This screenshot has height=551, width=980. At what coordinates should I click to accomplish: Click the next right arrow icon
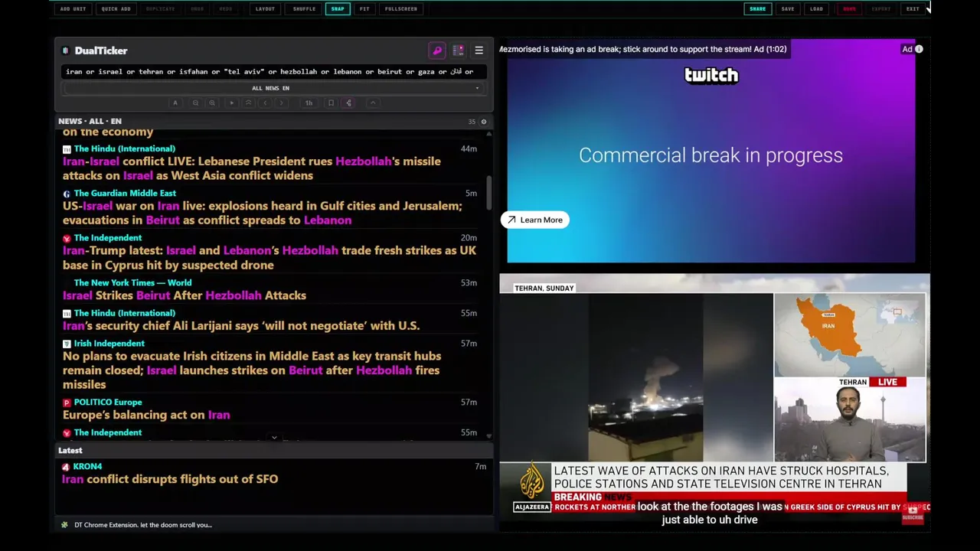pos(282,103)
